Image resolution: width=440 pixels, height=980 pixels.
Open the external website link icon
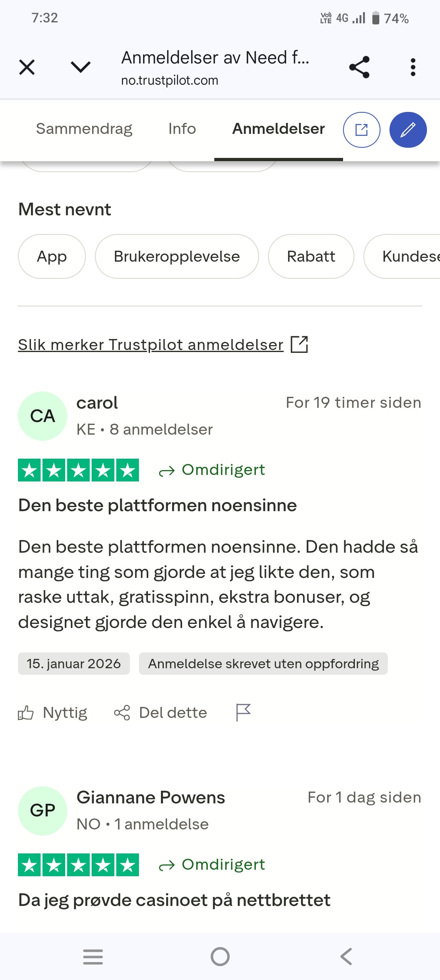(362, 130)
